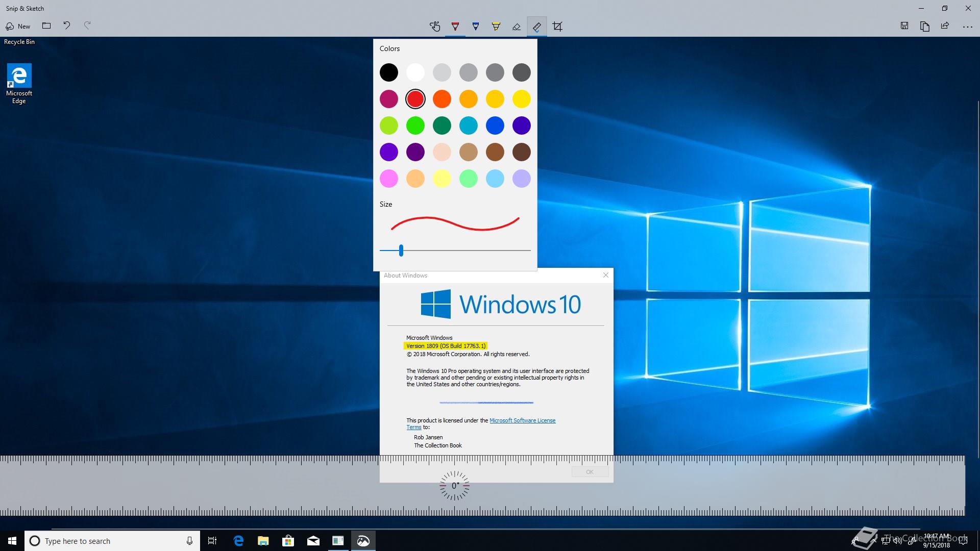
Task: Open Task View from the taskbar
Action: [212, 541]
